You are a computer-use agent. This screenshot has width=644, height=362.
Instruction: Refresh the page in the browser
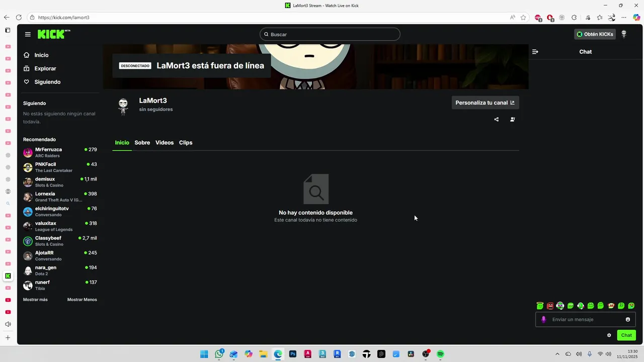pos(19,17)
